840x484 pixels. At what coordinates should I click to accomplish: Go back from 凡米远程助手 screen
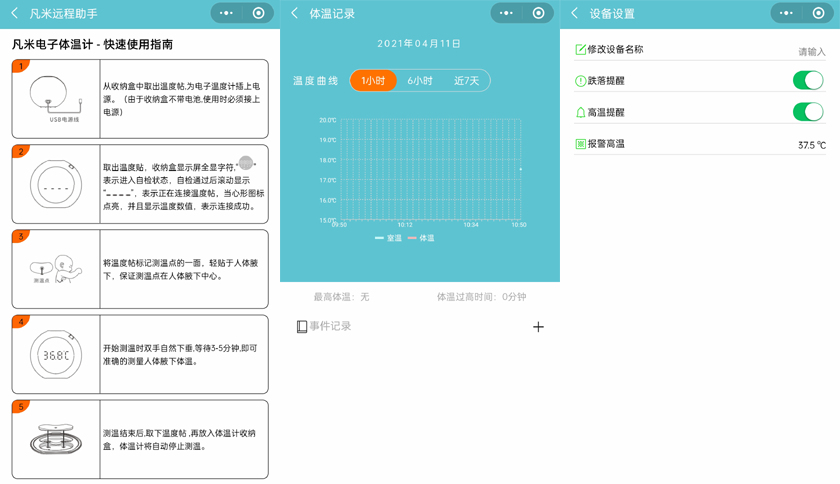point(14,13)
